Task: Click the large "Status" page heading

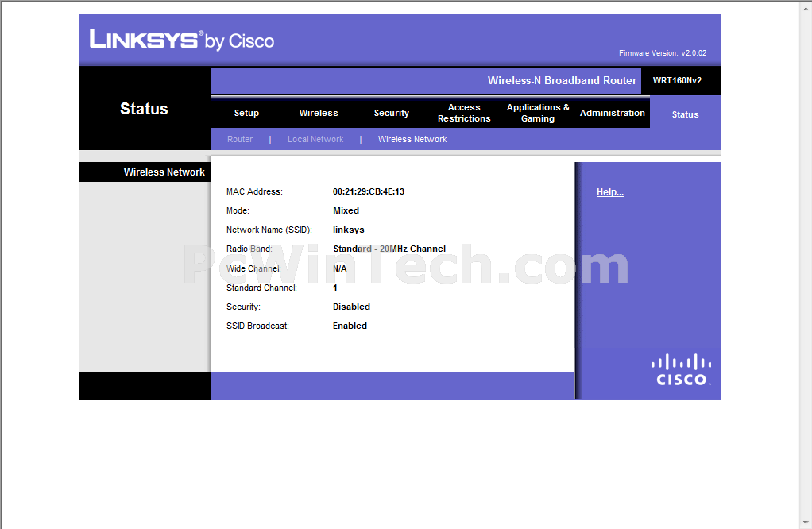Action: click(144, 109)
